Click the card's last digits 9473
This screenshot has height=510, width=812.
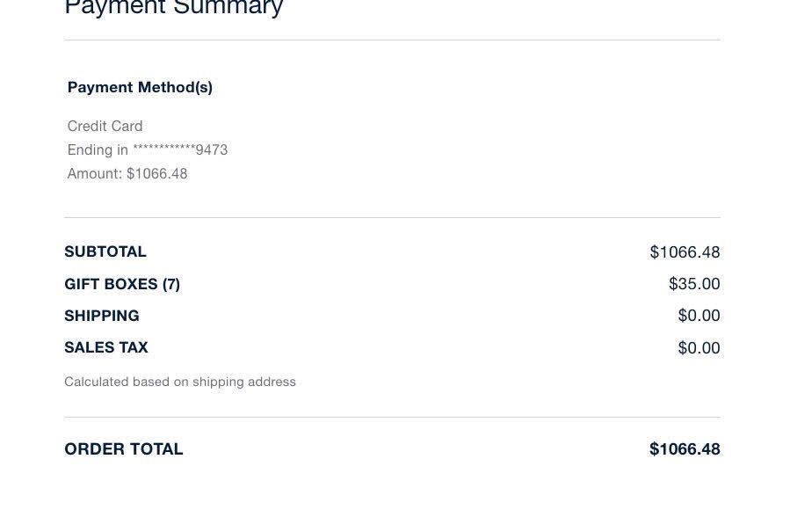[212, 150]
